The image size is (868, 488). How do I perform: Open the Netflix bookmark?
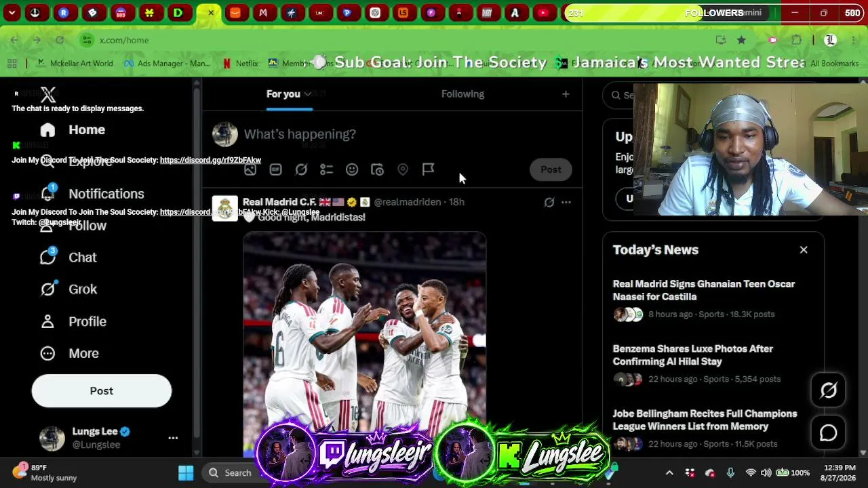coord(240,63)
